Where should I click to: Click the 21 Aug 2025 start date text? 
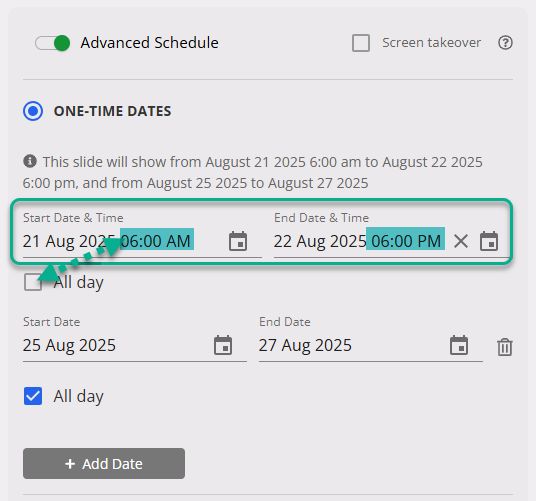click(x=69, y=241)
